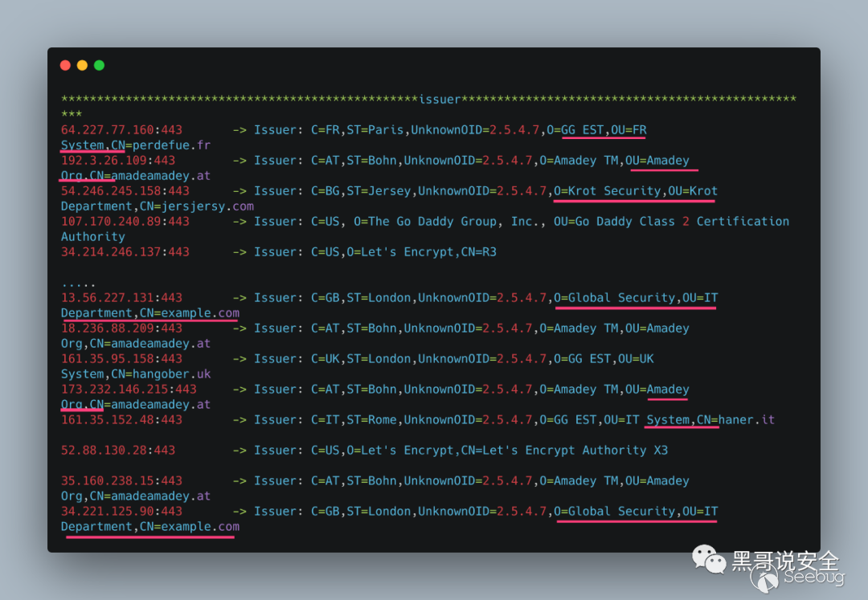Select IP address 54.246.245.158:443

pyautogui.click(x=125, y=191)
